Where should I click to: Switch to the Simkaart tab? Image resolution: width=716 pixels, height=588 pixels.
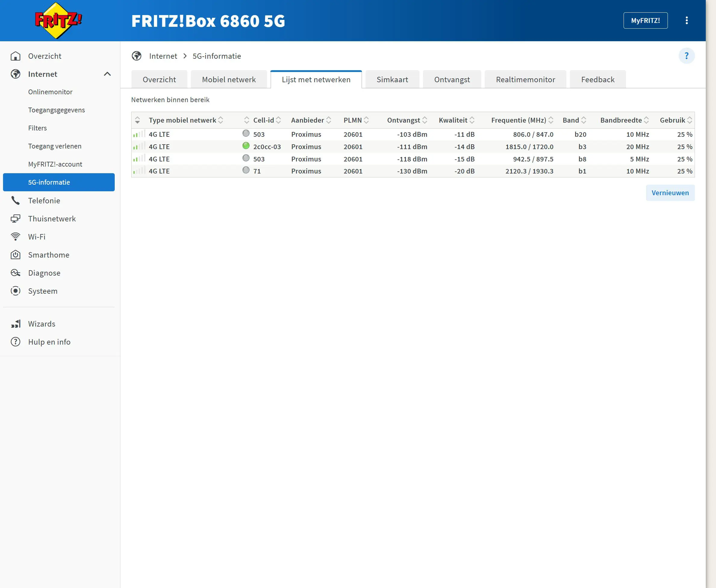(392, 79)
